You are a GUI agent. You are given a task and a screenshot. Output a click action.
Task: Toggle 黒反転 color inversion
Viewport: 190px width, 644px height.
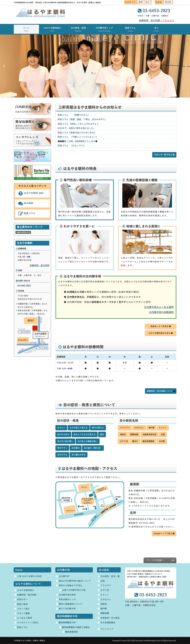click(168, 2)
